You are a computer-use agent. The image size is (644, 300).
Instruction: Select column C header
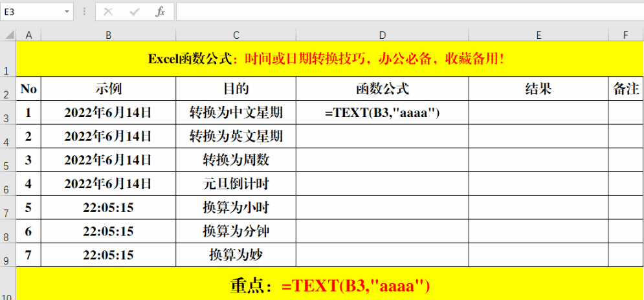236,36
